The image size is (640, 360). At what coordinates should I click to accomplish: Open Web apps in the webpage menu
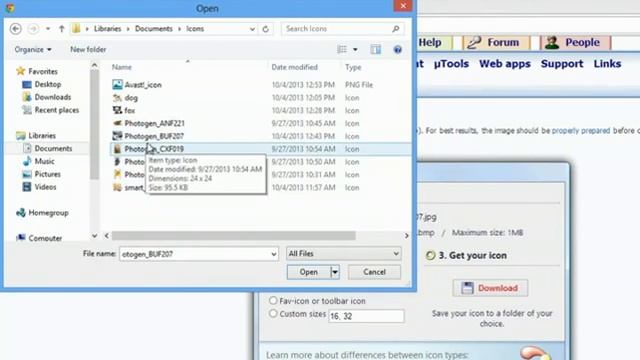(505, 64)
